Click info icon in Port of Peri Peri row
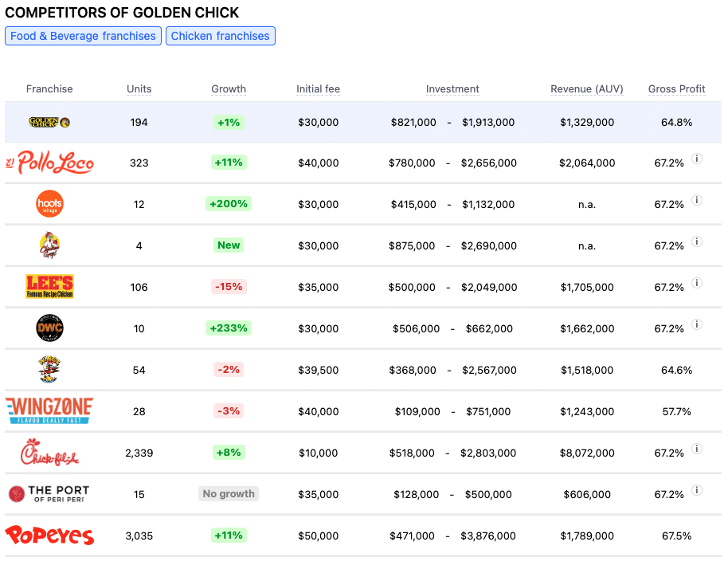This screenshot has height=569, width=728. click(696, 489)
